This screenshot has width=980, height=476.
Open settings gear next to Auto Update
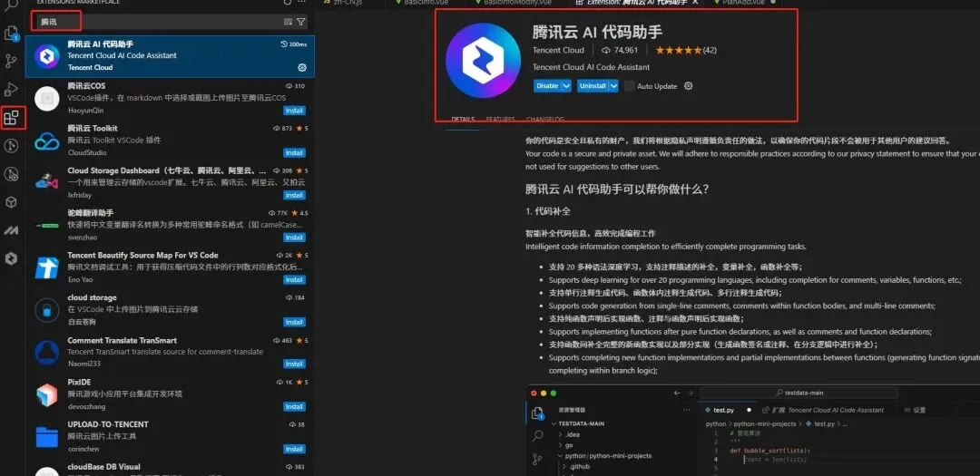pos(689,86)
